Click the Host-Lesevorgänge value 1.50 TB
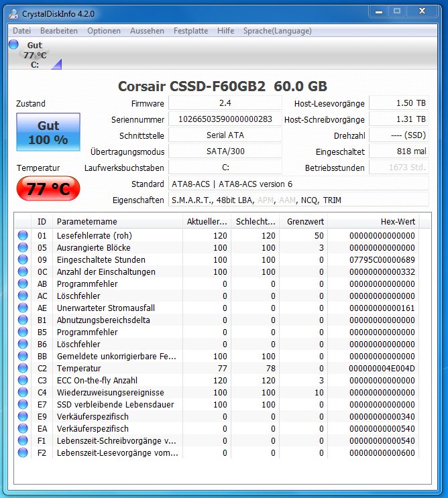Screen dimensions: 448x498 (x=399, y=103)
